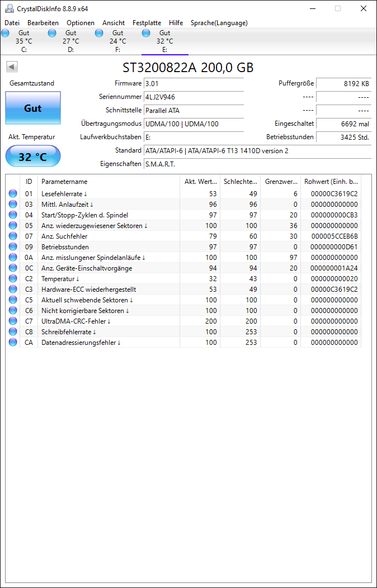The width and height of the screenshot is (377, 588).
Task: Click the status orb for Hardware-ECC wiederhergestellt
Action: click(13, 290)
